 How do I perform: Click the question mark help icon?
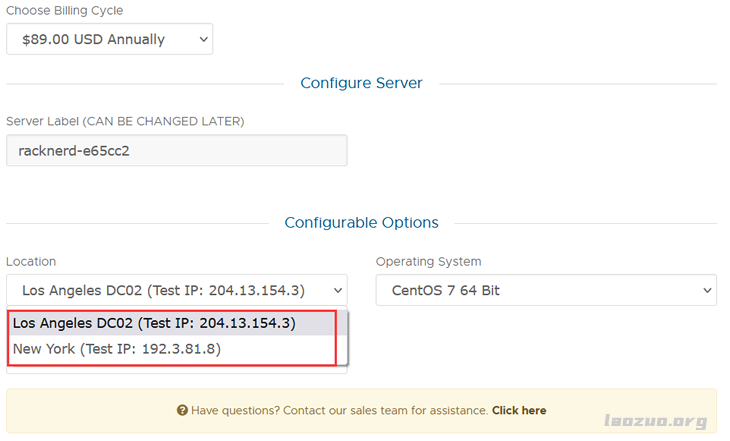(183, 410)
